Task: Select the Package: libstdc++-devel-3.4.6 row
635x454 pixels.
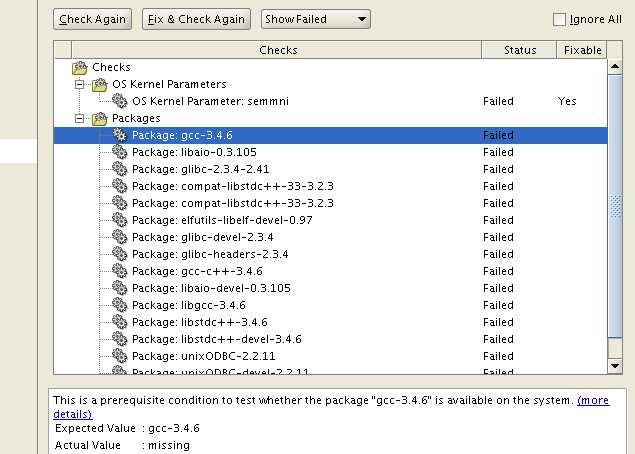Action: click(x=216, y=340)
